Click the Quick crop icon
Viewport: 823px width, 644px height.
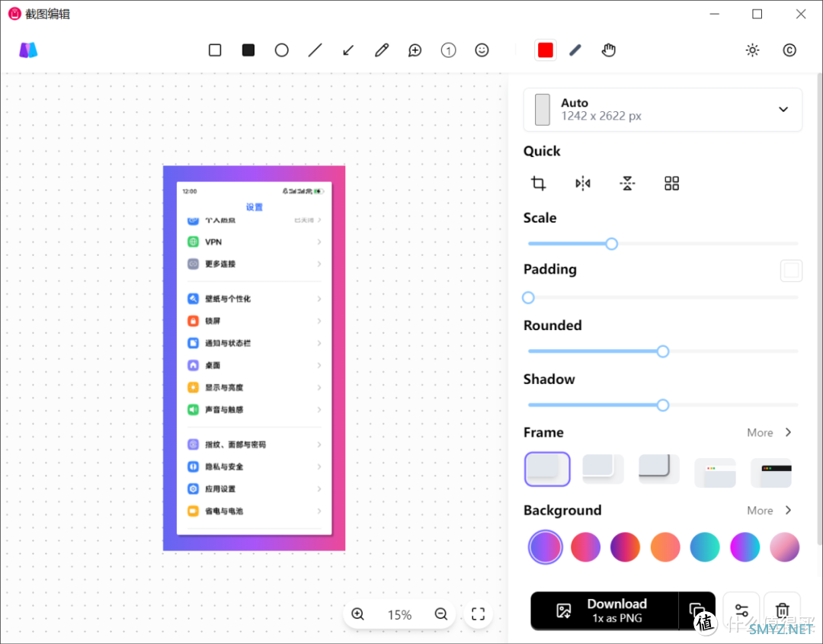(539, 183)
